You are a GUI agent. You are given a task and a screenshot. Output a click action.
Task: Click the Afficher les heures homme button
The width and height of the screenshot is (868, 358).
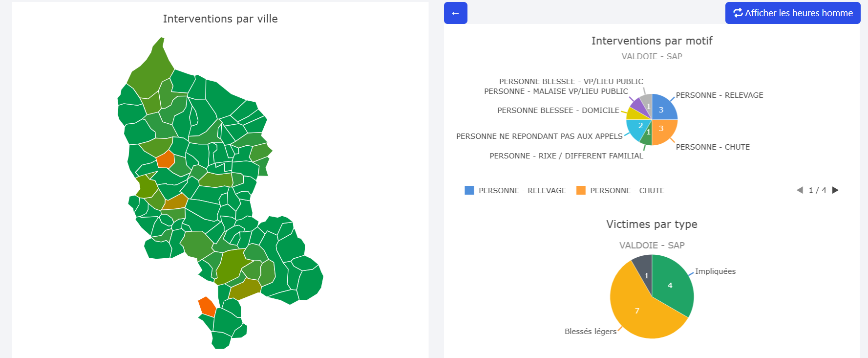[x=792, y=13]
